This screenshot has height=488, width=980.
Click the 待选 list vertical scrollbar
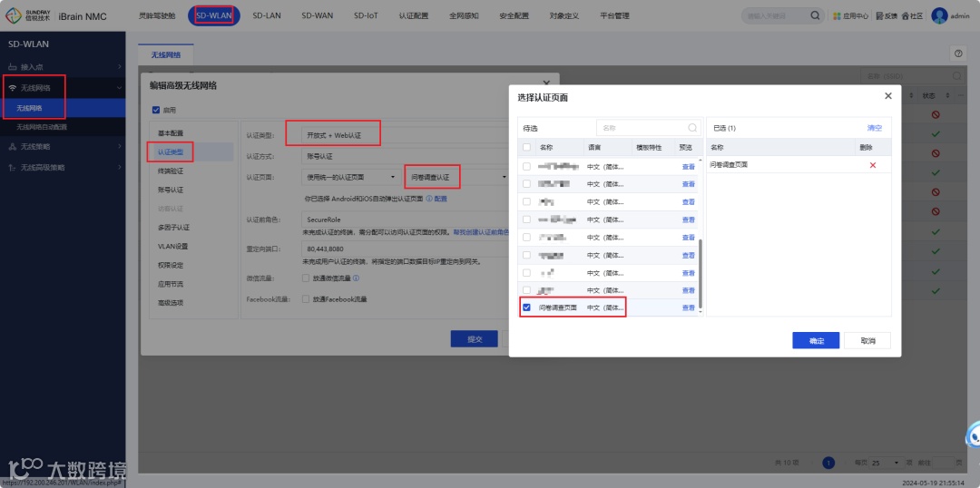point(700,272)
